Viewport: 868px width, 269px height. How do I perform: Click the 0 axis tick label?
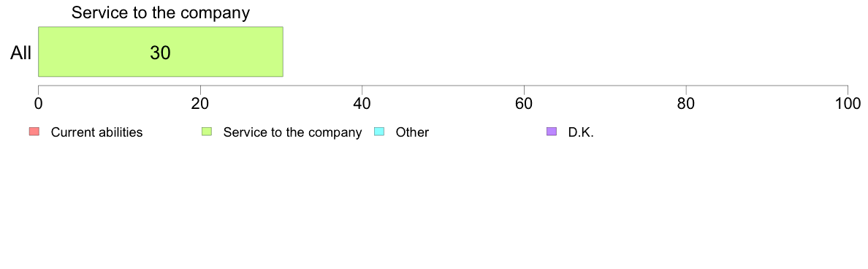pyautogui.click(x=38, y=104)
